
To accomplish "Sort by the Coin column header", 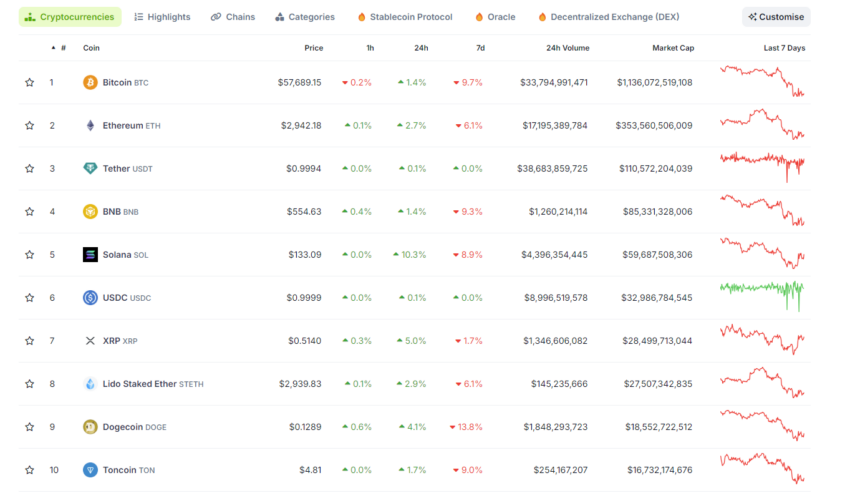I will [x=91, y=48].
